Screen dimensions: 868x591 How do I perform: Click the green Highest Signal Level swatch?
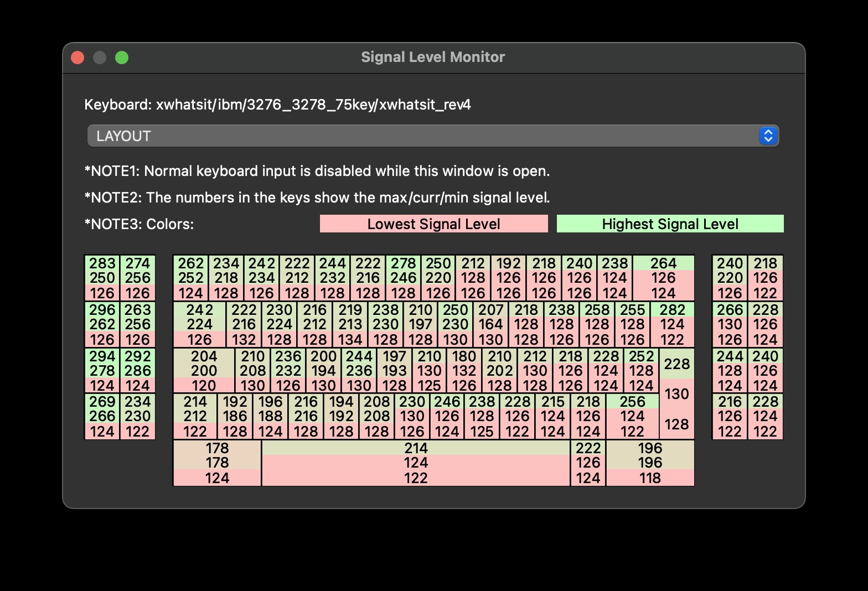coord(670,224)
